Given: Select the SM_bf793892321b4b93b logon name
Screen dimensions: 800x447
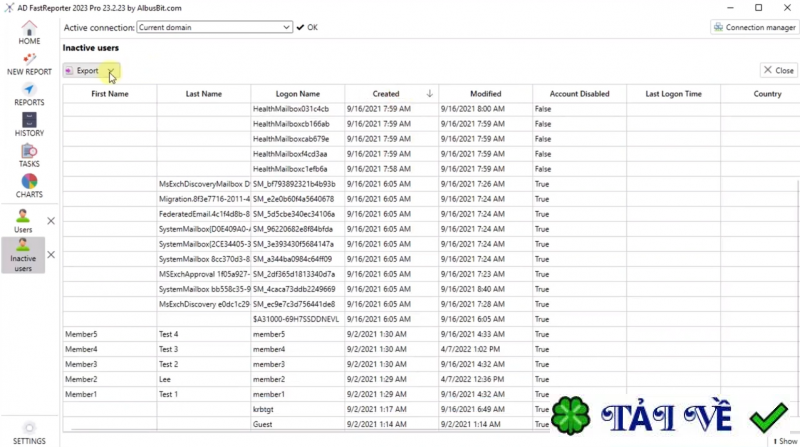Looking at the screenshot, I should pos(297,184).
